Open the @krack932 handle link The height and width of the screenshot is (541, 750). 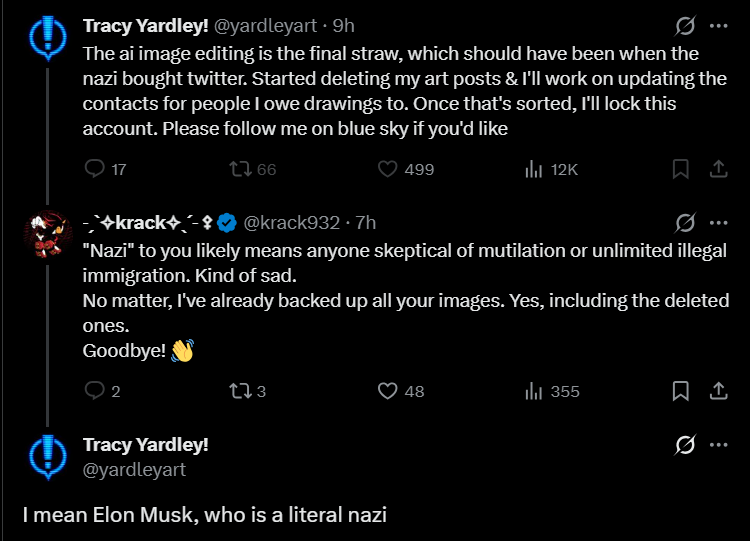(x=292, y=222)
